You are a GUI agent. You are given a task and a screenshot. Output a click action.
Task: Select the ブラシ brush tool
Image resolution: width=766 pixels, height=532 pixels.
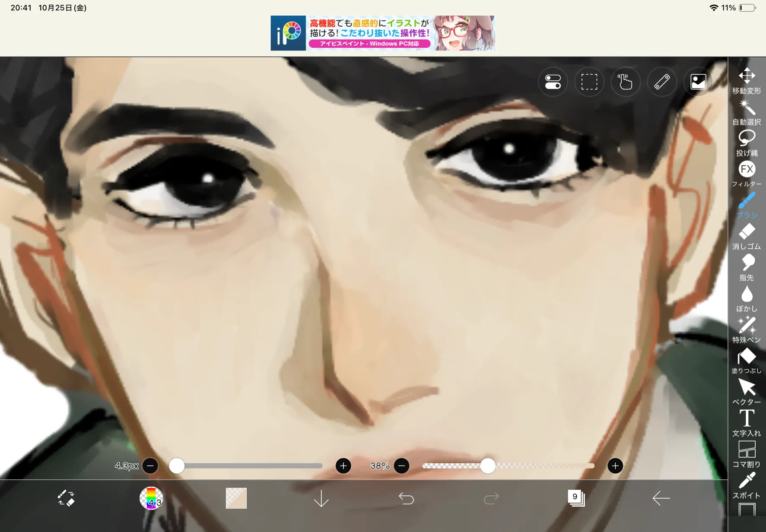[x=747, y=205]
